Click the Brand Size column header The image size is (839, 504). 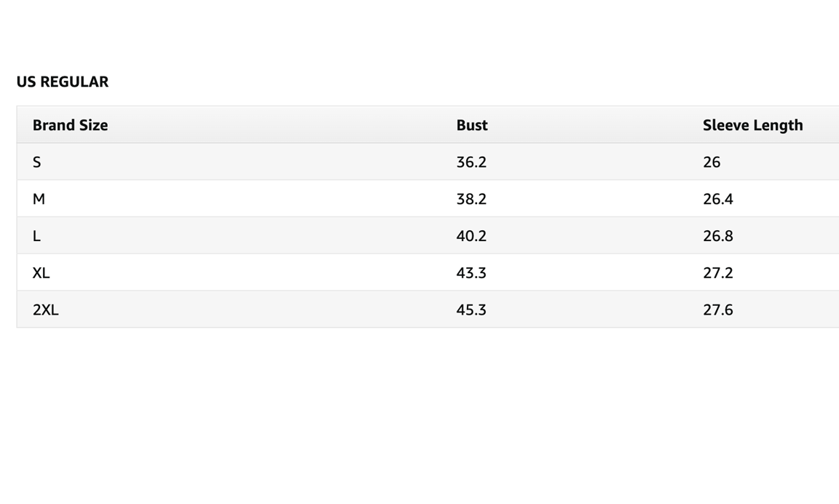coord(70,125)
